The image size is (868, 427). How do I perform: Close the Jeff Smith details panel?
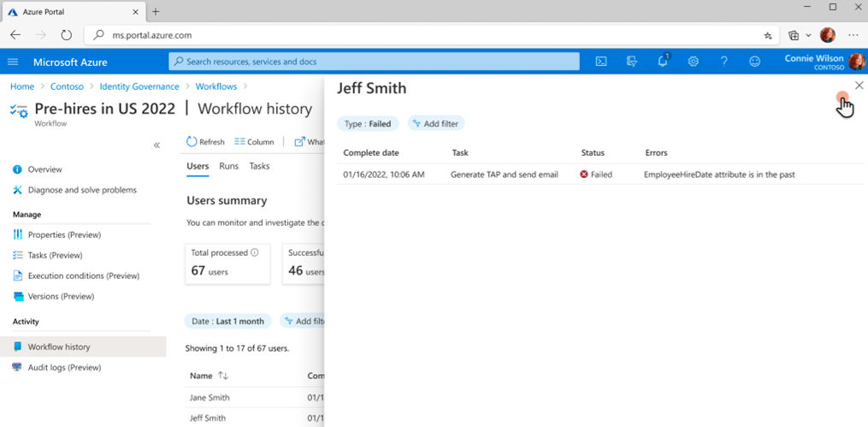coord(859,86)
